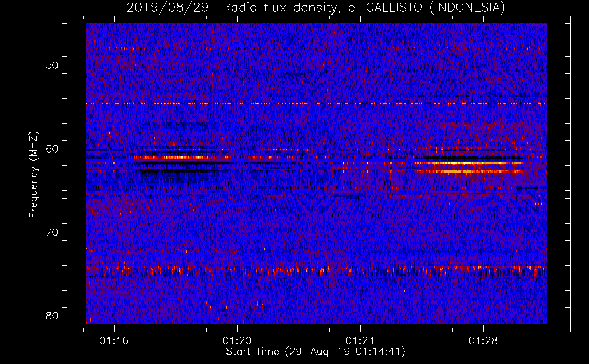Click the 01:16 time tick label
589x364 pixels.
[114, 341]
